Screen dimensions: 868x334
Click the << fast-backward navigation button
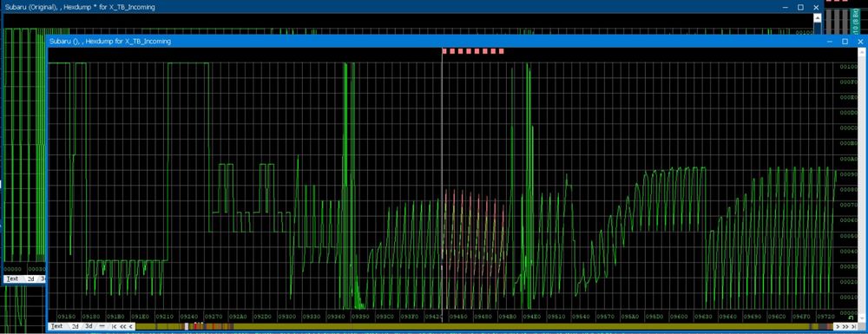[123, 327]
